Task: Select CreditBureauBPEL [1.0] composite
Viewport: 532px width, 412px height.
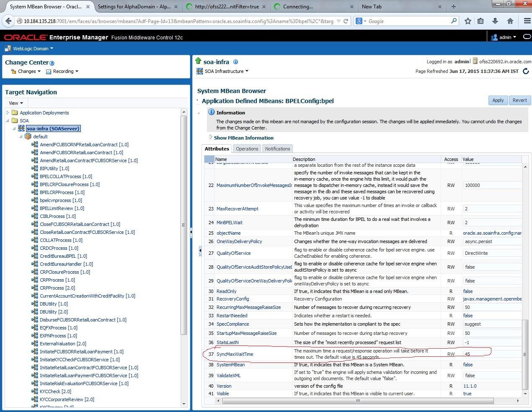Action: [63, 256]
